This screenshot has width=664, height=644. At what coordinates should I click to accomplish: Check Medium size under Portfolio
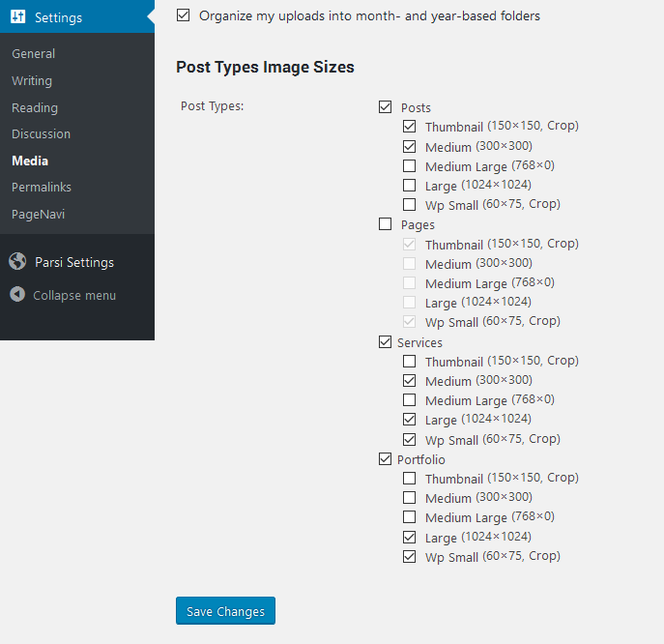pos(409,497)
